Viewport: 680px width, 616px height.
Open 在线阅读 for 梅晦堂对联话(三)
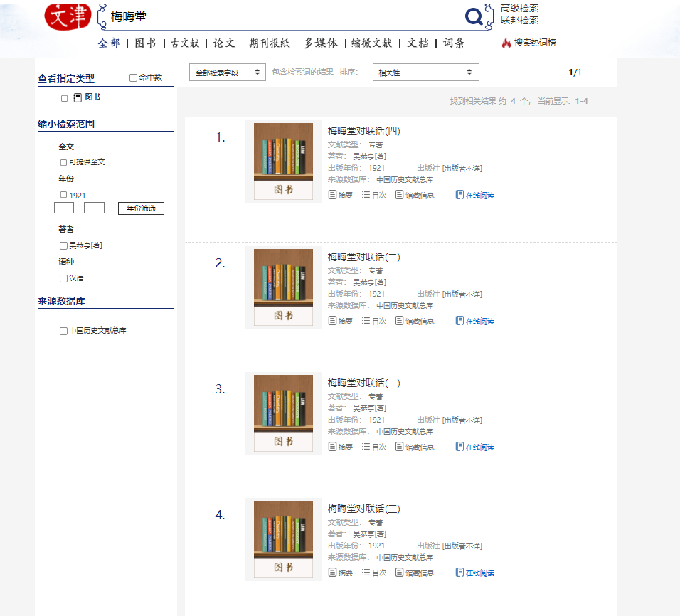[474, 573]
